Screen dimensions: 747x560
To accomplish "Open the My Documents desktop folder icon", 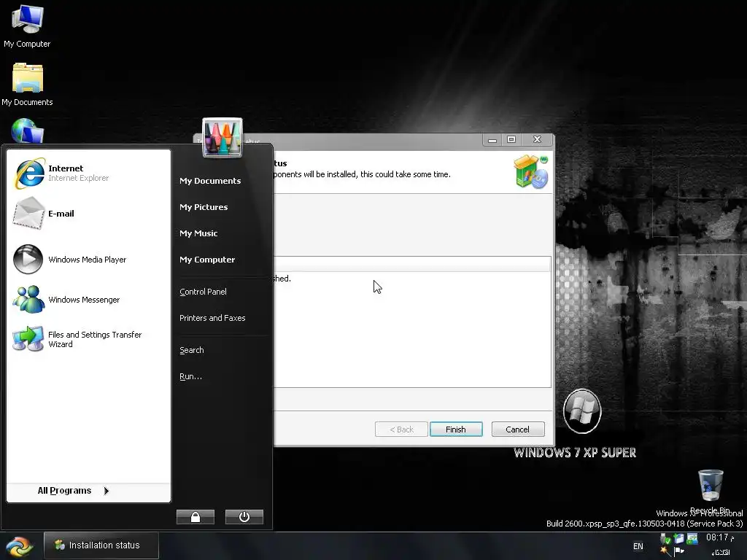I will point(27,85).
